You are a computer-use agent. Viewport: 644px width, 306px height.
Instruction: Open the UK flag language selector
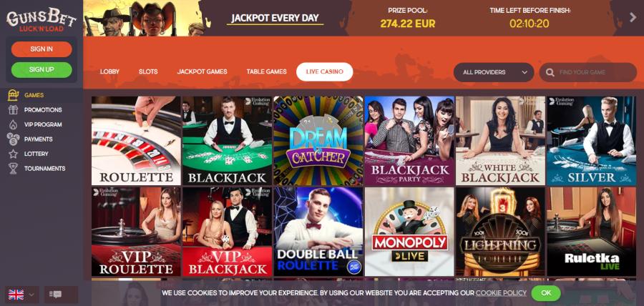click(x=21, y=295)
